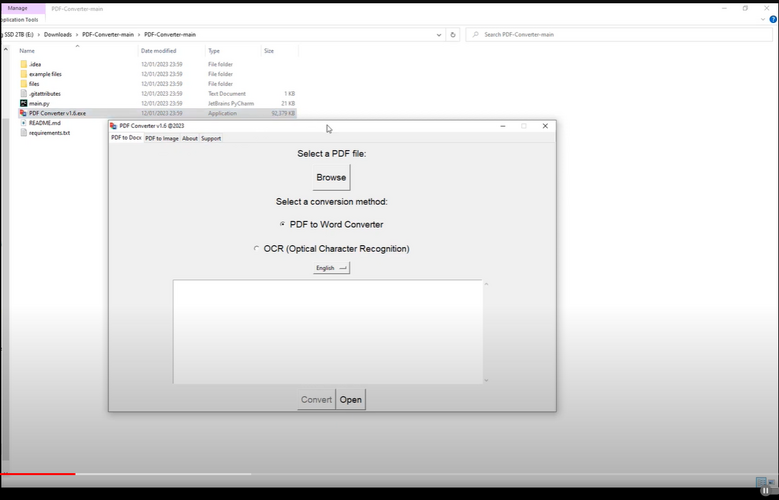
Task: Click the video progress bar
Action: pyautogui.click(x=390, y=474)
